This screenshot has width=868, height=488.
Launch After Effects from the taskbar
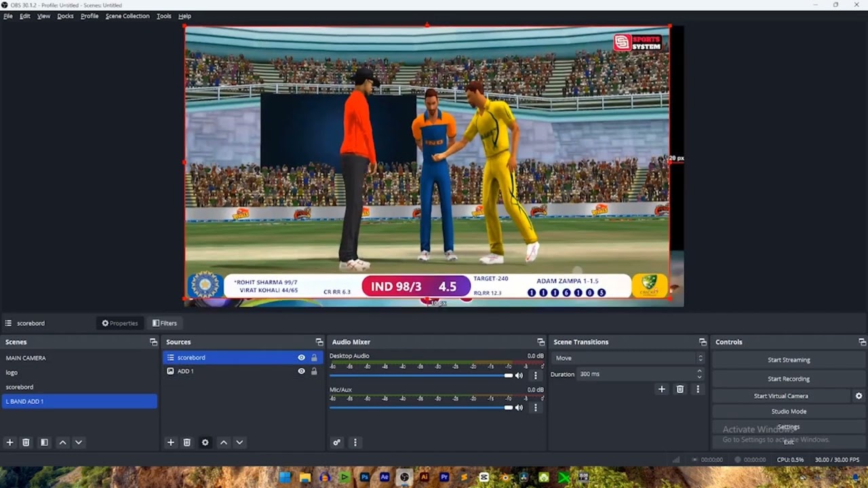pyautogui.click(x=384, y=477)
